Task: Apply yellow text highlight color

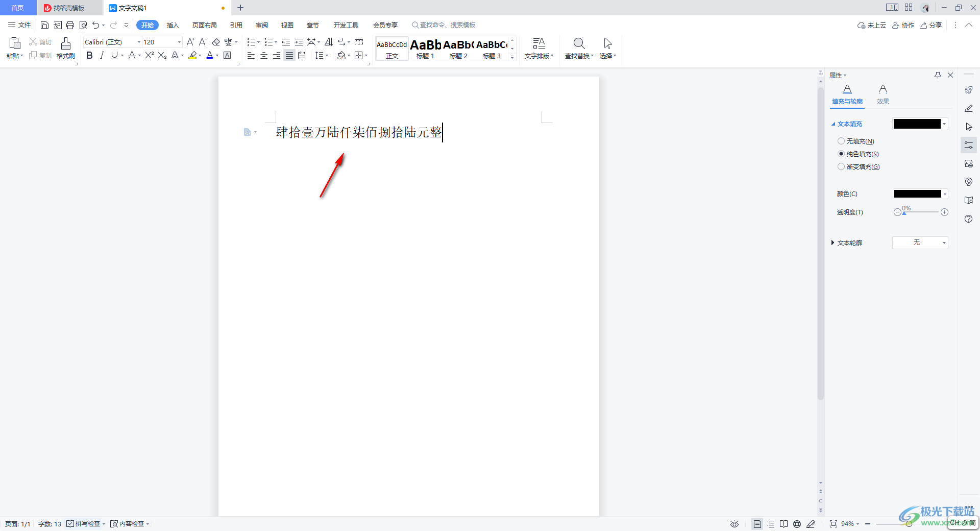Action: 192,55
